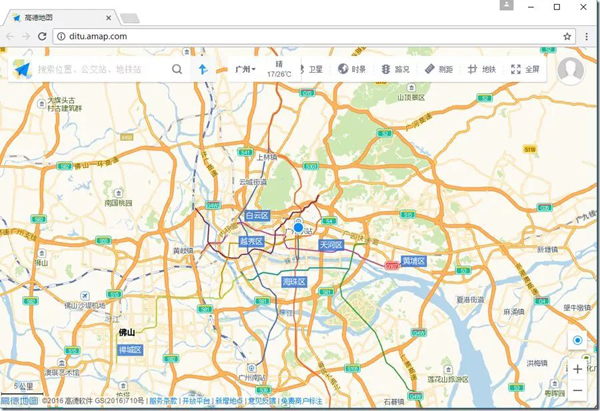Click the Amap paper-plane logo
This screenshot has height=411, width=600.
[22, 69]
